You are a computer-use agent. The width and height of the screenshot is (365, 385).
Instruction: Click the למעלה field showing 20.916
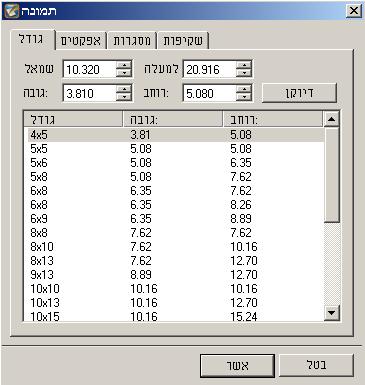tap(209, 69)
